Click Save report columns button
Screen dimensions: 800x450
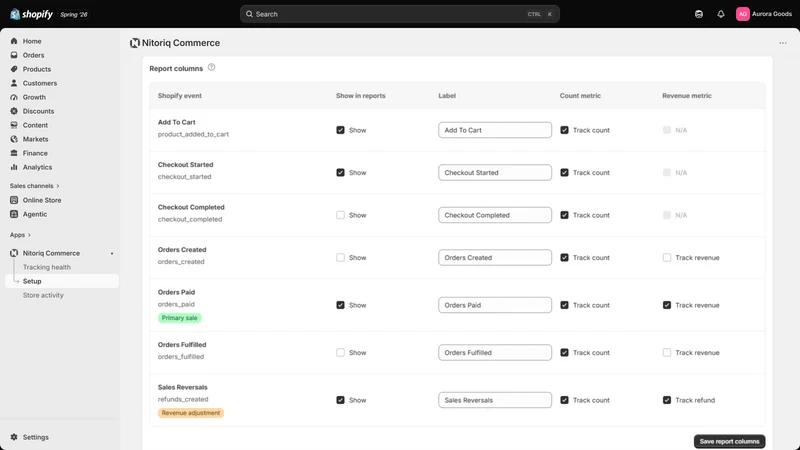(729, 441)
